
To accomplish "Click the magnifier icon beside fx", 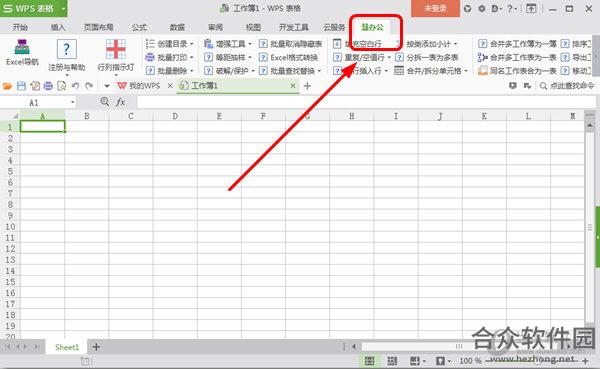I will (x=104, y=101).
